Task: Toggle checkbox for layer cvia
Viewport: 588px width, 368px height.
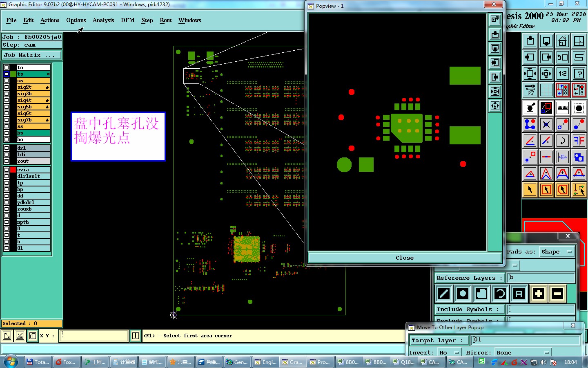Action: coord(7,170)
